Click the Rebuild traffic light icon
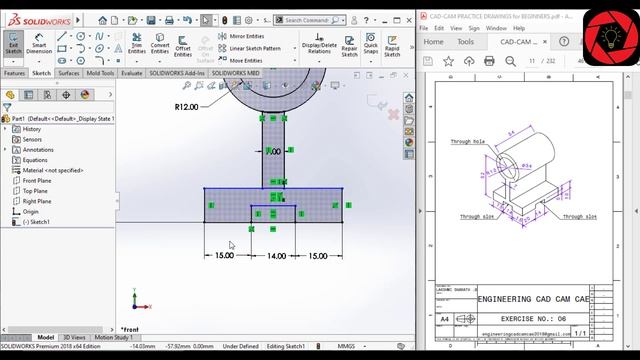Viewport: 640px width, 360px height. pos(224,20)
